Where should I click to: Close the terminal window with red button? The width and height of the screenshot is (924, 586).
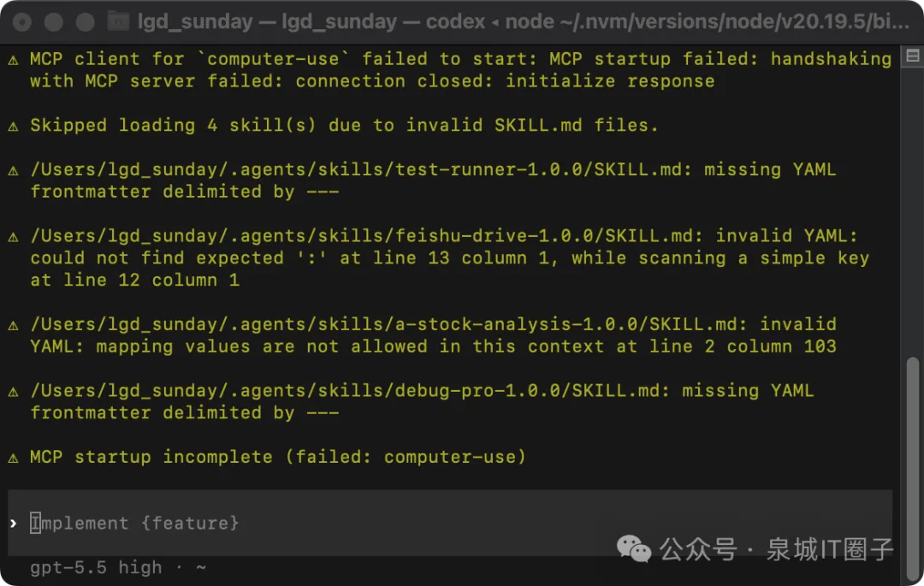pyautogui.click(x=22, y=22)
